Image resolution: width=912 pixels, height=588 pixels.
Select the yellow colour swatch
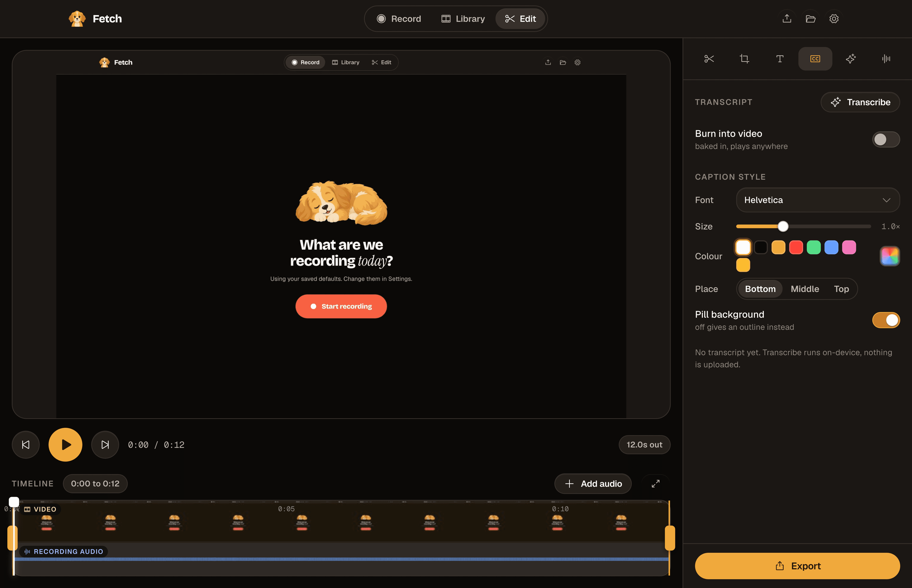click(743, 265)
